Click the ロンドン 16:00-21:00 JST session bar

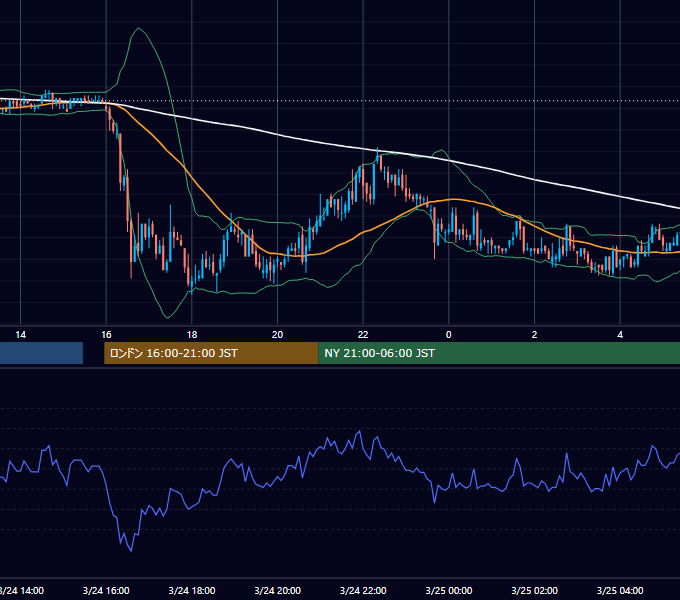coord(211,353)
